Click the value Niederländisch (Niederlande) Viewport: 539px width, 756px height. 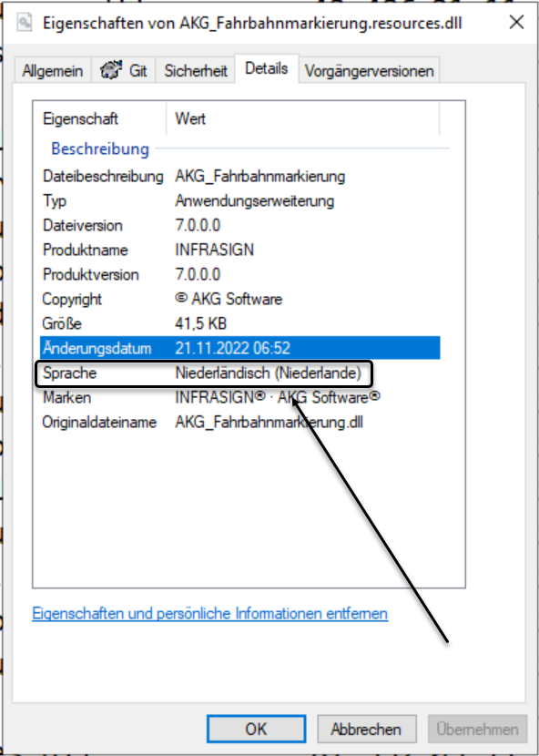coord(268,373)
